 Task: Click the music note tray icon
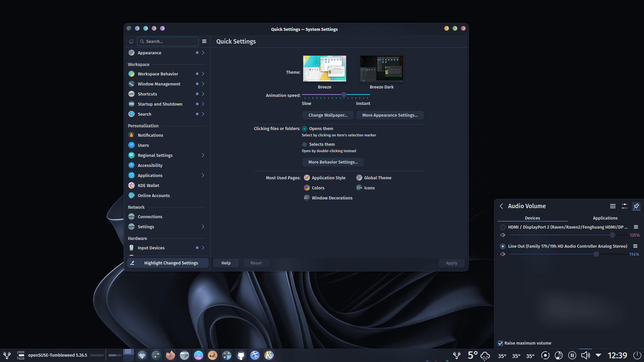pos(559,355)
